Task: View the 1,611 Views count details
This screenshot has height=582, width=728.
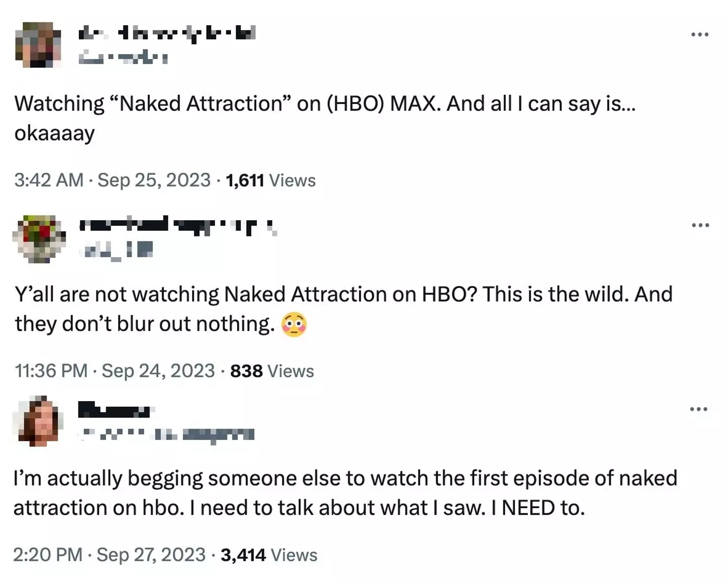Action: coord(270,180)
